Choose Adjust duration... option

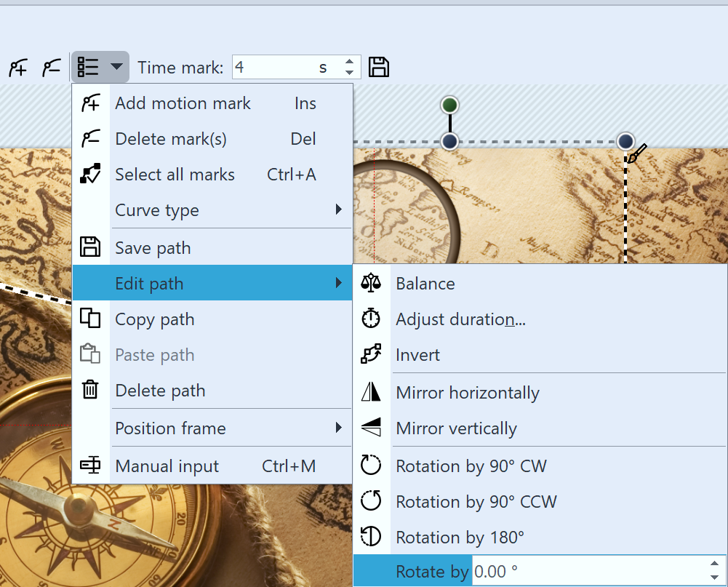coord(460,319)
